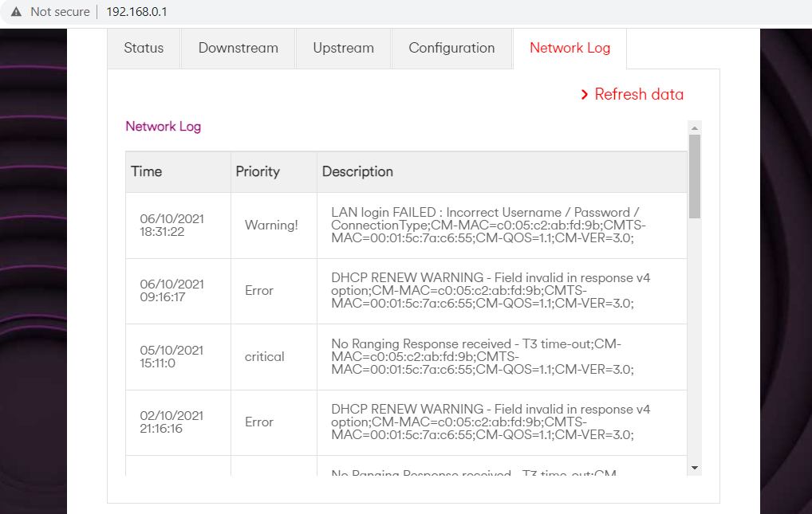Click the 192.168.0.1 address bar
The width and height of the screenshot is (812, 514).
click(x=136, y=12)
